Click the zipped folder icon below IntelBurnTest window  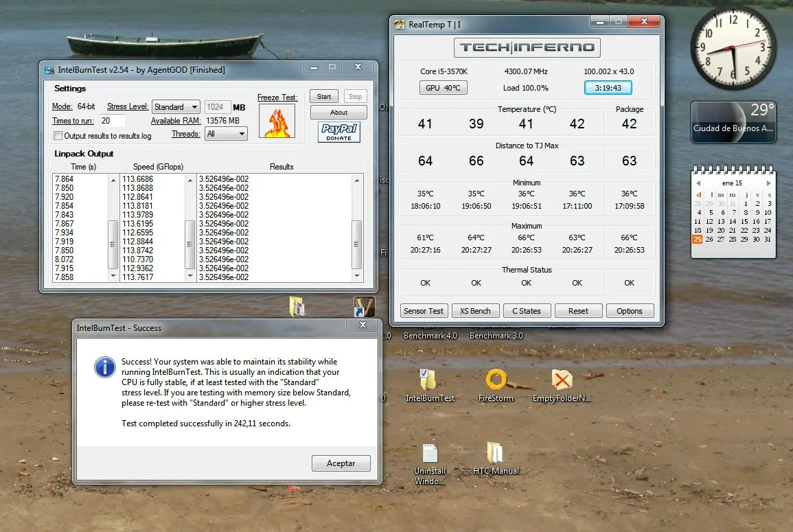[x=297, y=306]
